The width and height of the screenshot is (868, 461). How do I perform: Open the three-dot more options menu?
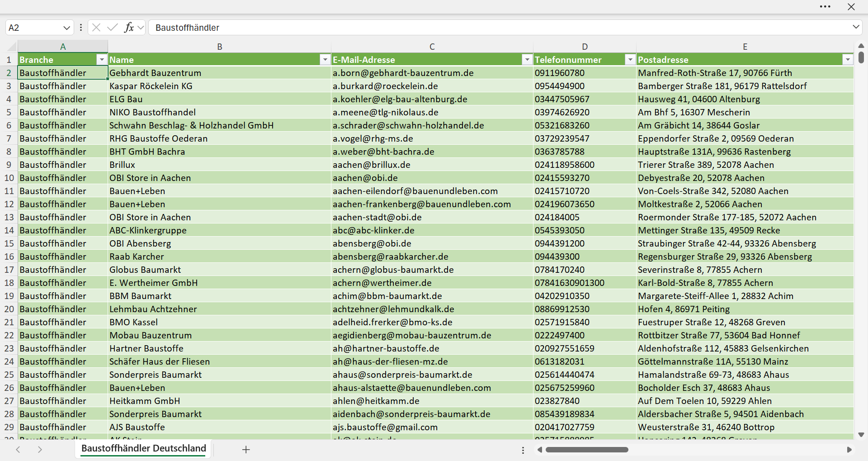tap(825, 7)
